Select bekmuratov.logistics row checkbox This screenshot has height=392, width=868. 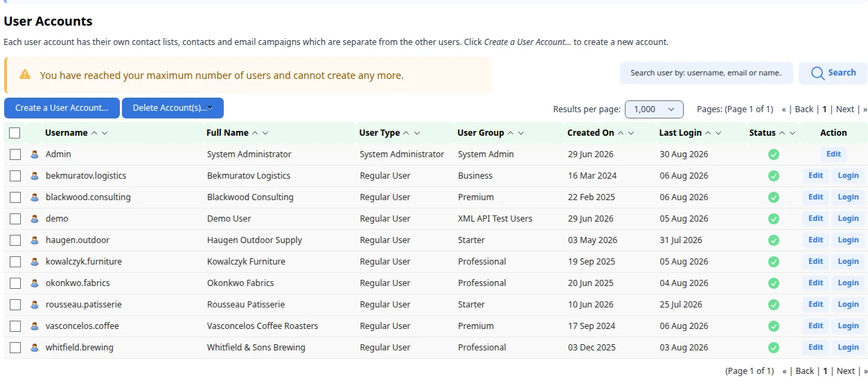[15, 176]
